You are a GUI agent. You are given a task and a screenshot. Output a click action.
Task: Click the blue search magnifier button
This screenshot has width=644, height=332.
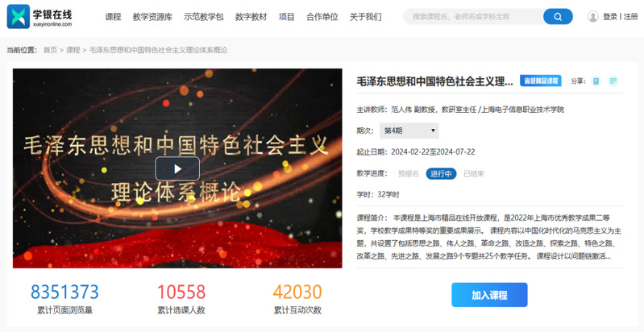click(x=558, y=17)
